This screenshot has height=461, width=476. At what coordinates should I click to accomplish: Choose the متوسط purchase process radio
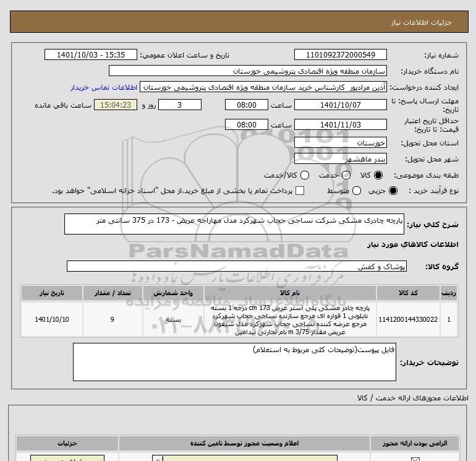(x=357, y=191)
